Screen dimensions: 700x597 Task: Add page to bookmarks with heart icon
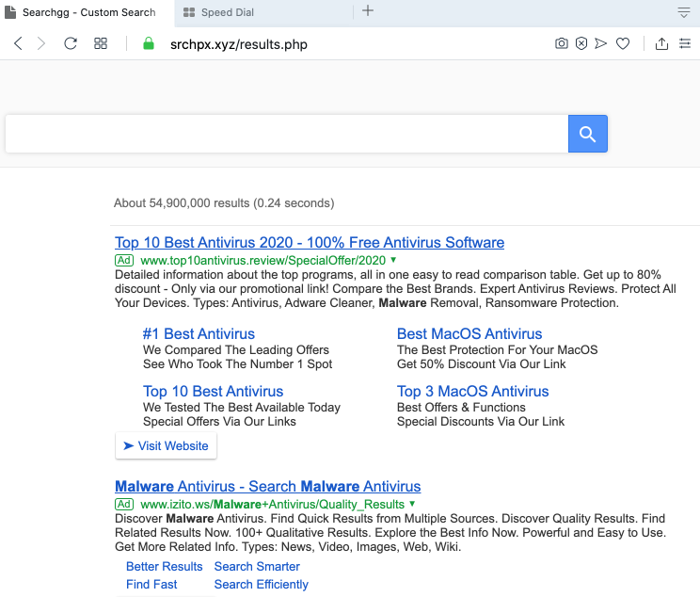[x=623, y=43]
